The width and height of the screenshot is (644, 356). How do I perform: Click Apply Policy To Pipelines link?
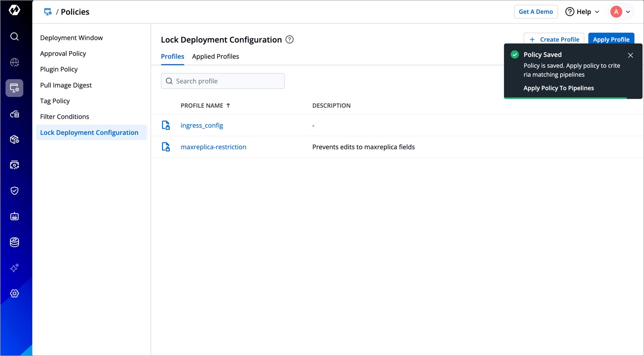click(558, 88)
